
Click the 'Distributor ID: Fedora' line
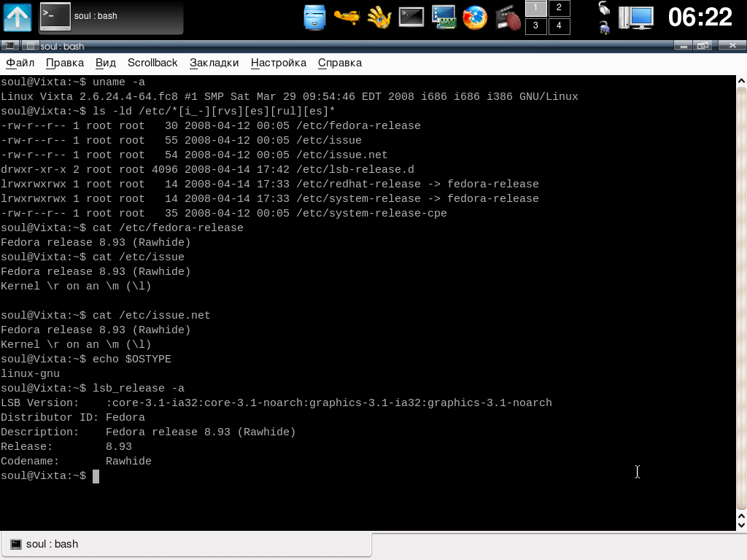73,418
